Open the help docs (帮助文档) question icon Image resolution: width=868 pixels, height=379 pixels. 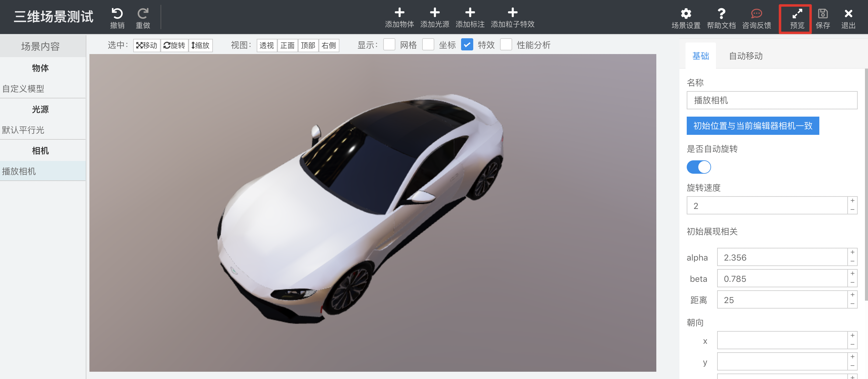tap(721, 14)
